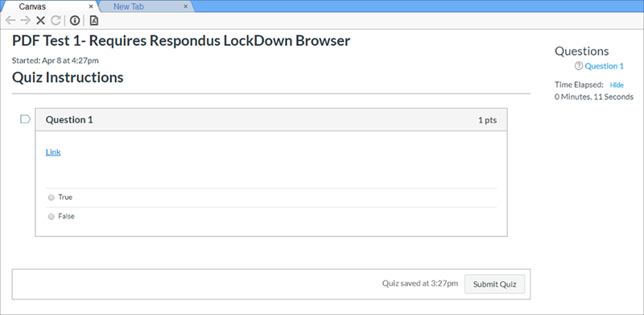Hide the Time Elapsed timer
The image size is (644, 315).
[x=617, y=85]
